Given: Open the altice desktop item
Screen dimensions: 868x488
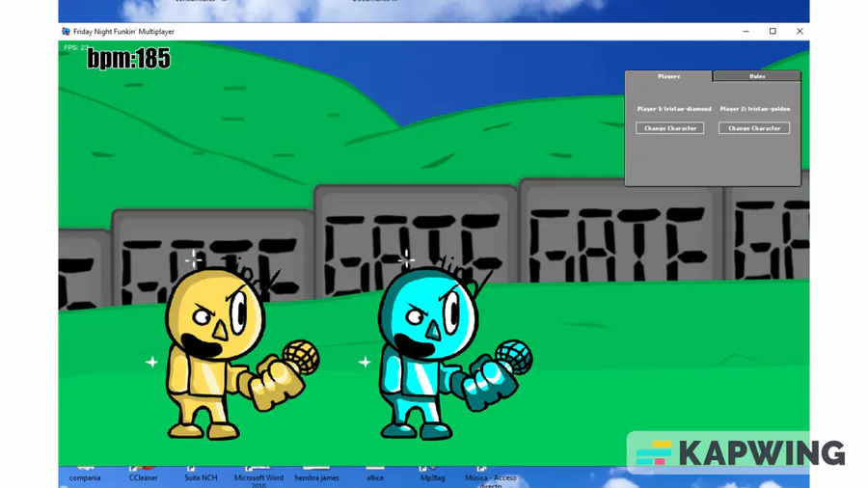Looking at the screenshot, I should [375, 474].
